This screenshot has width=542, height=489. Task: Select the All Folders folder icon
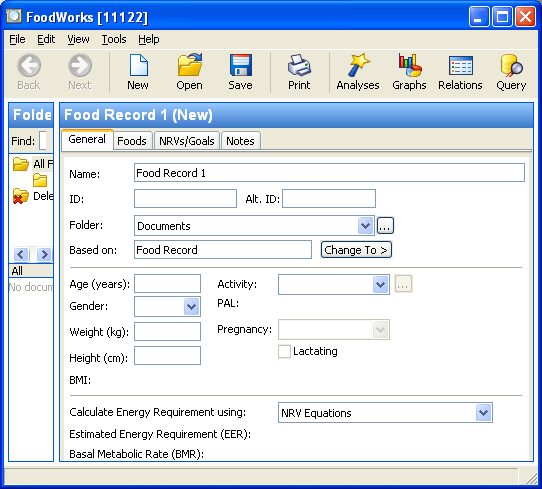point(21,164)
